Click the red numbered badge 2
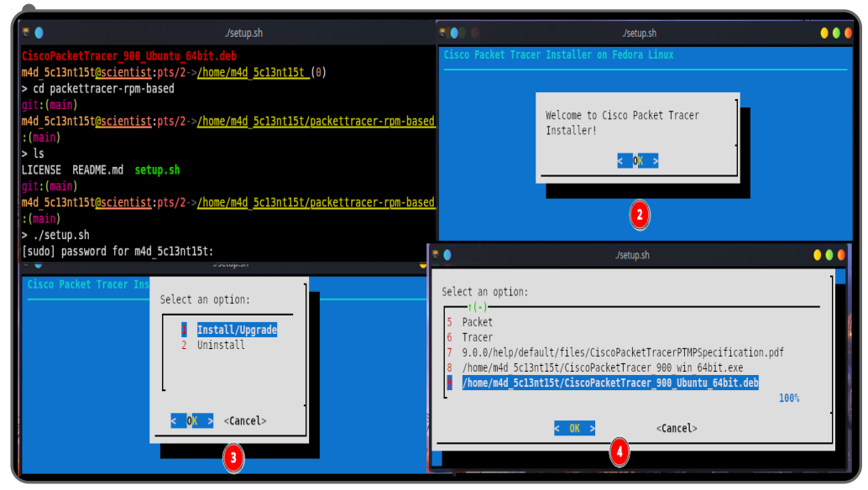 (x=640, y=215)
